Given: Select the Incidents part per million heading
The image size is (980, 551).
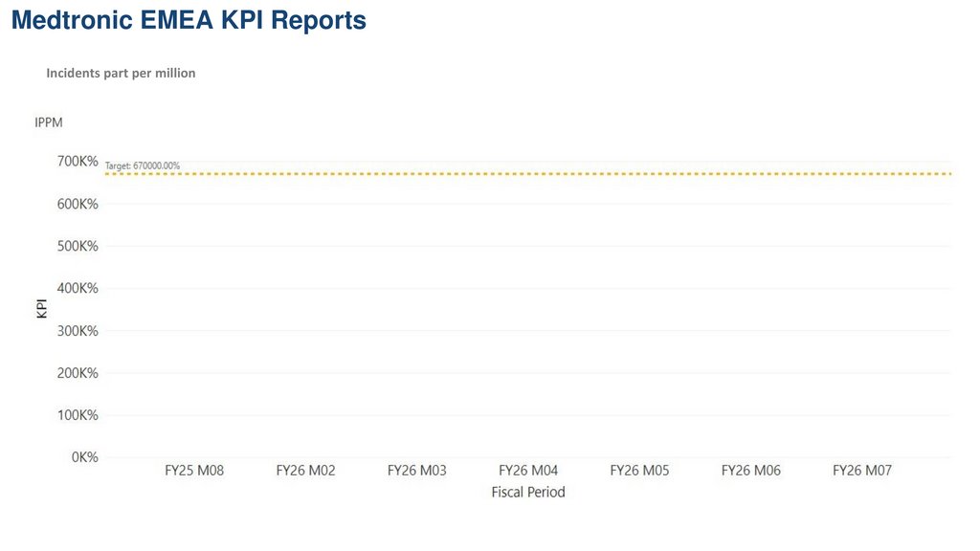Looking at the screenshot, I should (121, 73).
